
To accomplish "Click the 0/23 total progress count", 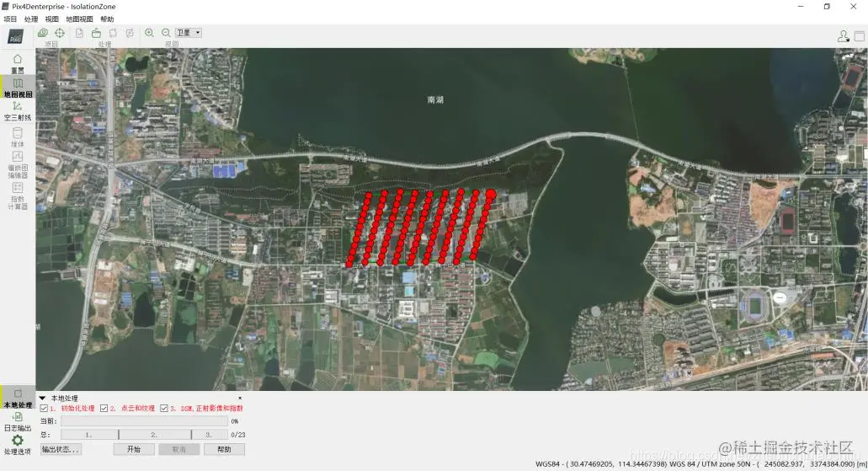I will click(x=238, y=435).
